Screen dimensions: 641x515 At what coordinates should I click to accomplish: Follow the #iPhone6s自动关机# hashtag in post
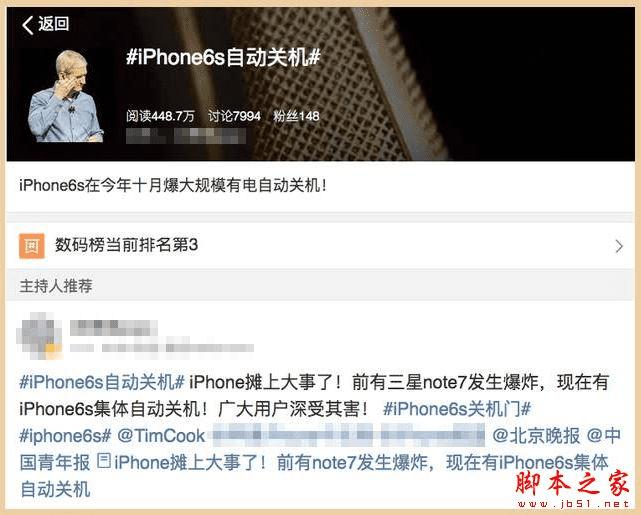click(x=102, y=382)
